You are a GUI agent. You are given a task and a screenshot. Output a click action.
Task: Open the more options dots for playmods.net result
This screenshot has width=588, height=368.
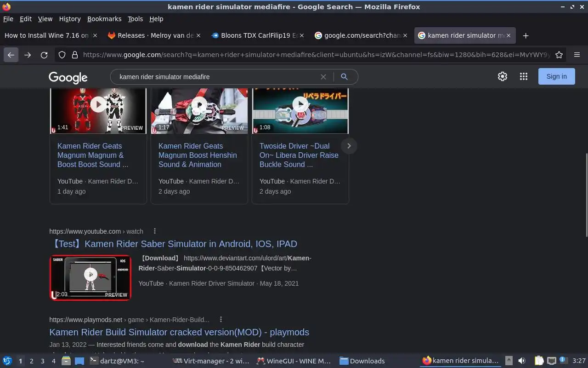tap(221, 319)
